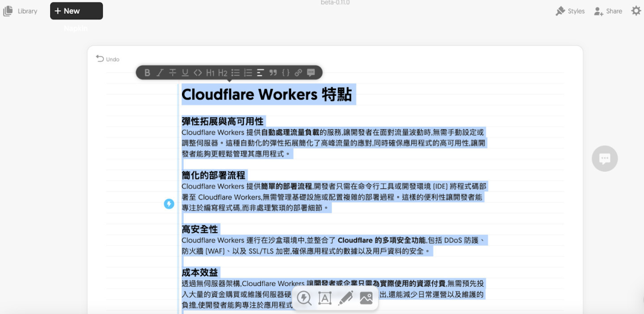Image resolution: width=644 pixels, height=314 pixels.
Task: Click the bold phrase "簡單的部署流程" in the paragraph
Action: click(287, 186)
